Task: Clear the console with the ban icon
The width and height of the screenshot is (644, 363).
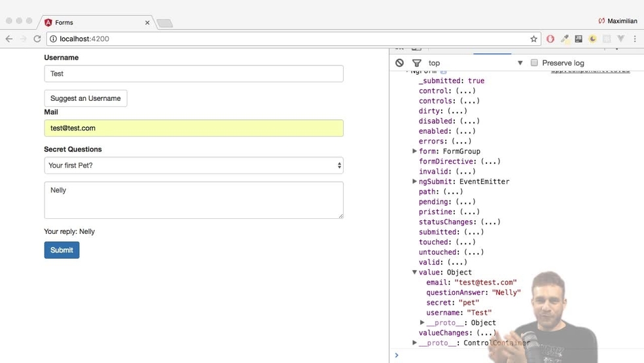Action: 400,63
